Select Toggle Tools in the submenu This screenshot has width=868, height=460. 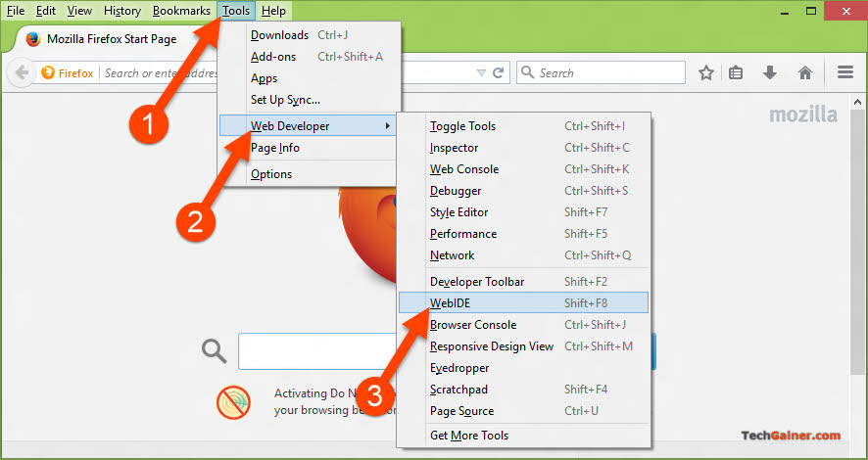[524, 126]
